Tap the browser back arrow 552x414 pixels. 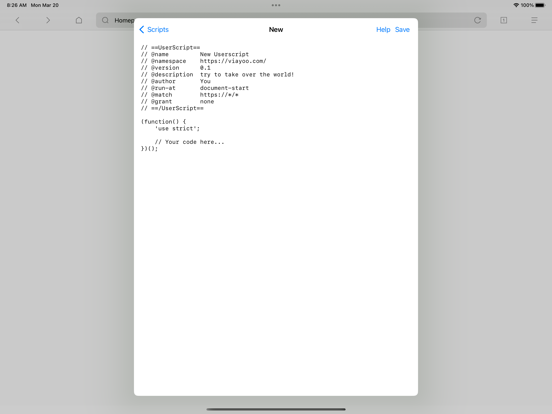pos(18,20)
